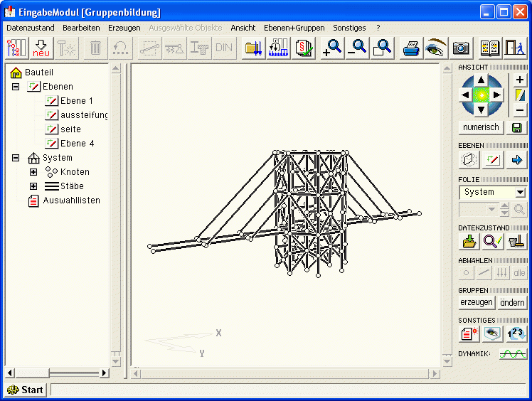The height and width of the screenshot is (401, 532).
Task: Click the 'erzeugen' button under Gruppen
Action: pos(477,302)
